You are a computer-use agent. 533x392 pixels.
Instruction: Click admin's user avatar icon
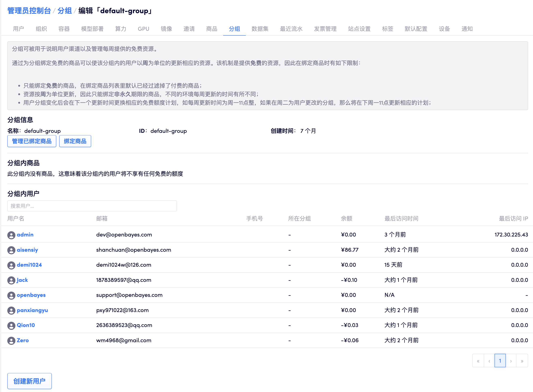[x=11, y=235]
